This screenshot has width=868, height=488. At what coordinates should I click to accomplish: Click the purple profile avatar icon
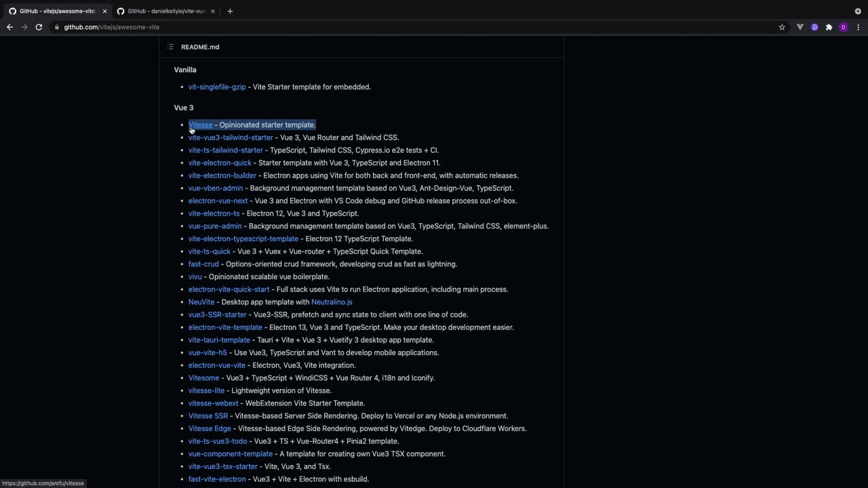point(844,27)
